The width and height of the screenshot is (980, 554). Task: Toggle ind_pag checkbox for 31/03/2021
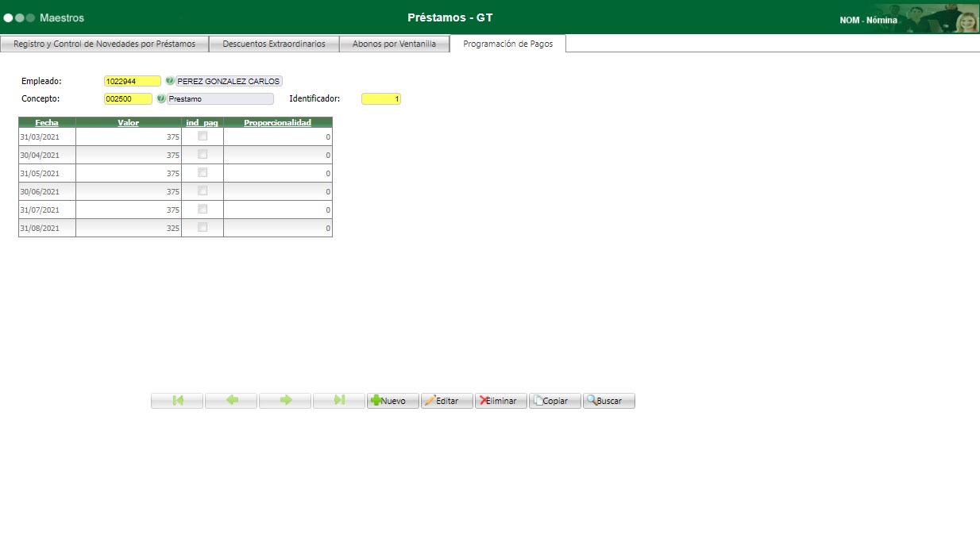click(x=203, y=136)
